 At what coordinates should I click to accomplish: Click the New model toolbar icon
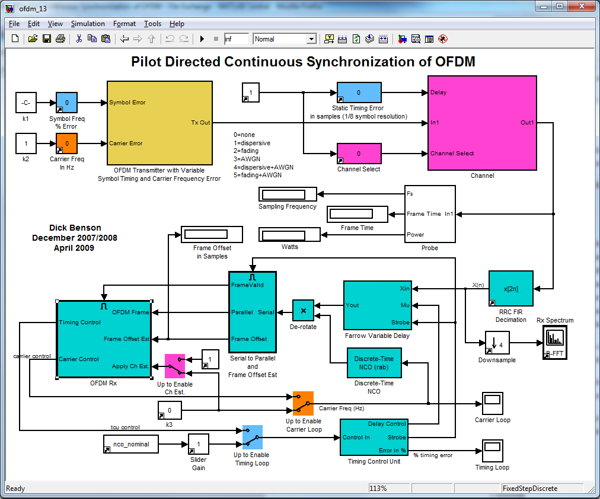pyautogui.click(x=16, y=39)
